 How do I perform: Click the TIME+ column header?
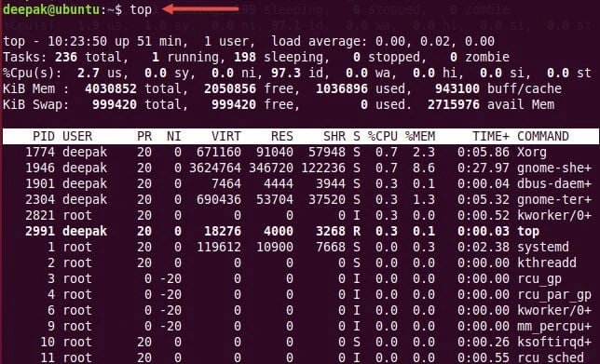tap(491, 136)
